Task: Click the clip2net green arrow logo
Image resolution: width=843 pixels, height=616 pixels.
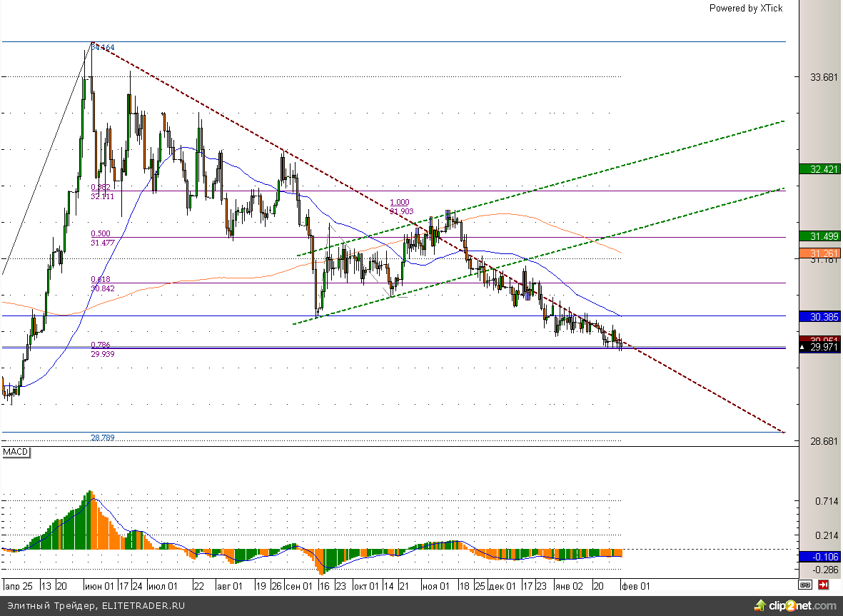Action: pos(760,605)
